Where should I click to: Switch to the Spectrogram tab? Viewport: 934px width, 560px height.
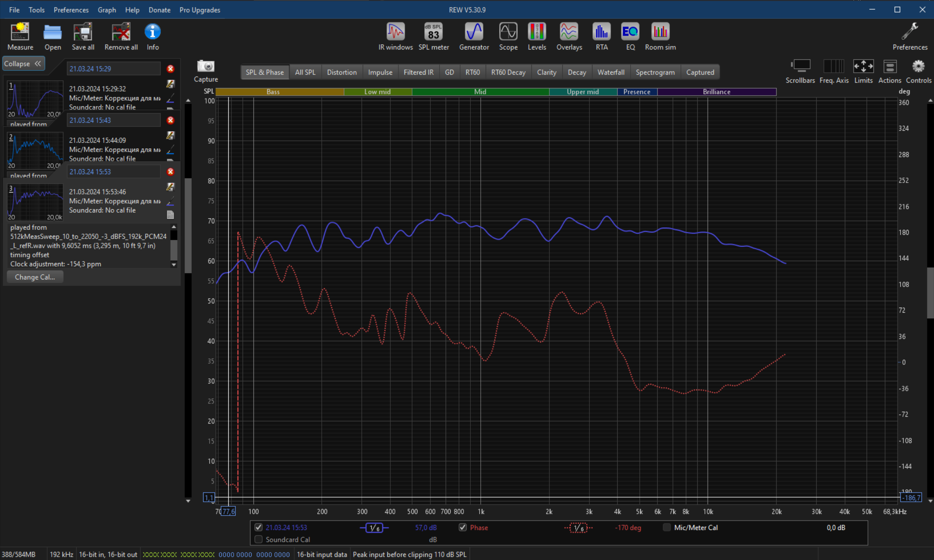click(655, 72)
